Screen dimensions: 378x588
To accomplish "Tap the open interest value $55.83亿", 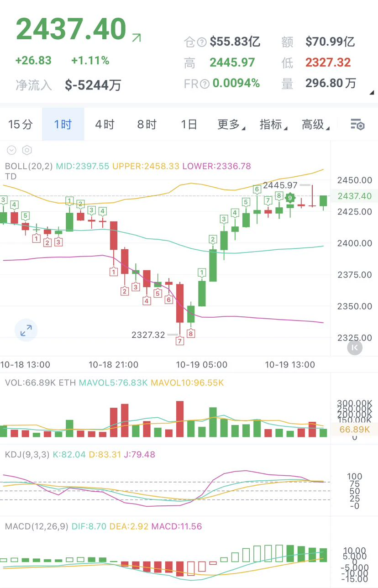I will (x=235, y=42).
